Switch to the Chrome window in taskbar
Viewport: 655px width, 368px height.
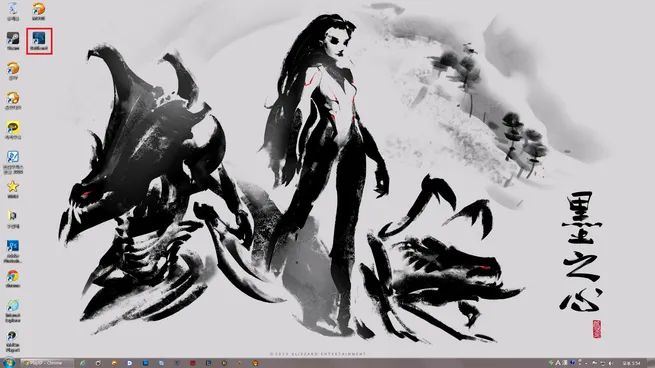[47, 363]
